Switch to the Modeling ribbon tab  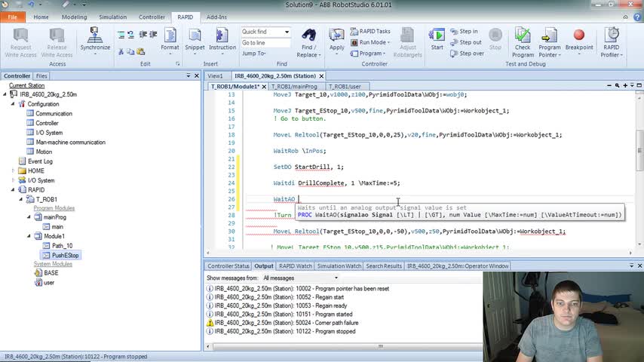75,17
